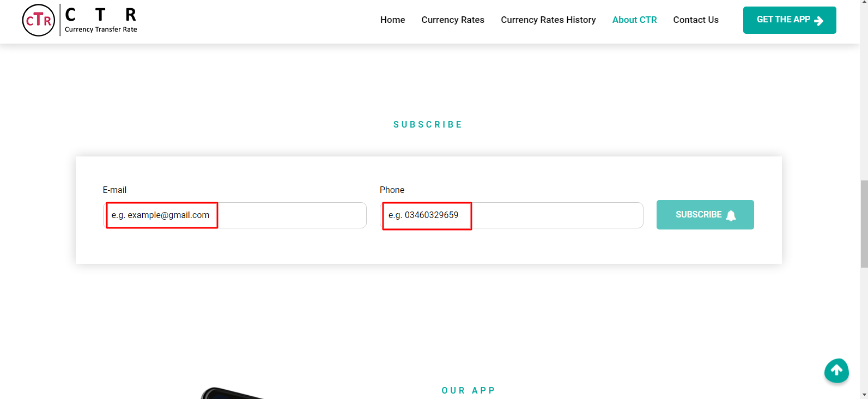Image resolution: width=868 pixels, height=399 pixels.
Task: Navigate to Currency Rates History
Action: coord(548,20)
